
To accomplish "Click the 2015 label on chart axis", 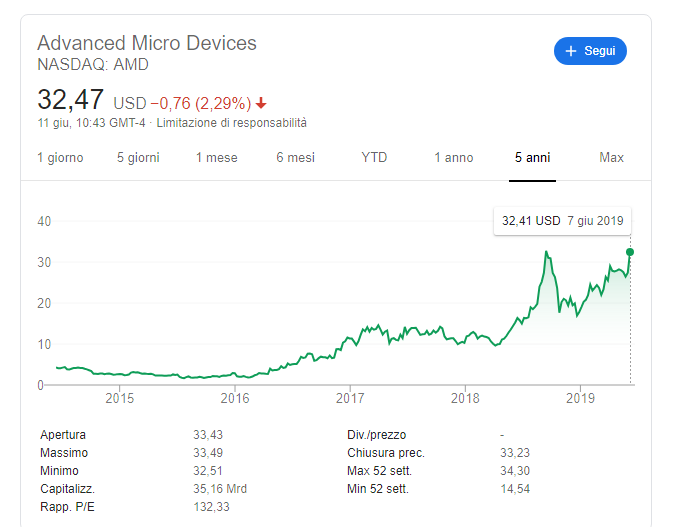I will coord(120,398).
